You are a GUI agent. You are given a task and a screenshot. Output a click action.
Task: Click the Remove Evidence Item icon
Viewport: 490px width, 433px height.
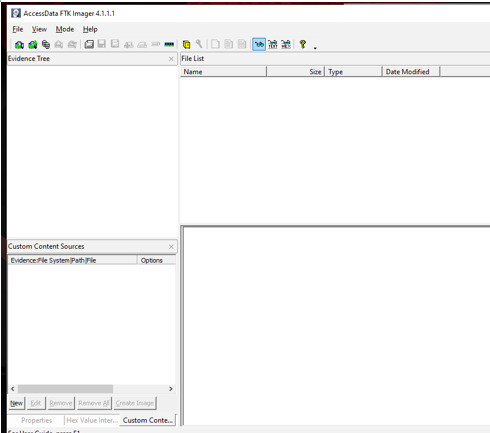pos(59,44)
